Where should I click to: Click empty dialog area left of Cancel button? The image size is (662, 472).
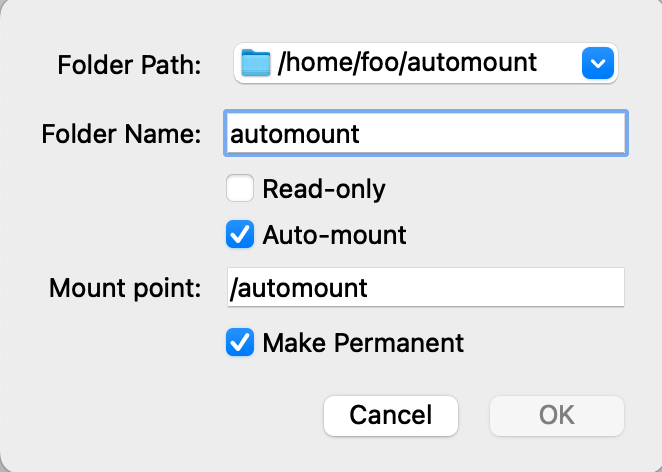(160, 415)
